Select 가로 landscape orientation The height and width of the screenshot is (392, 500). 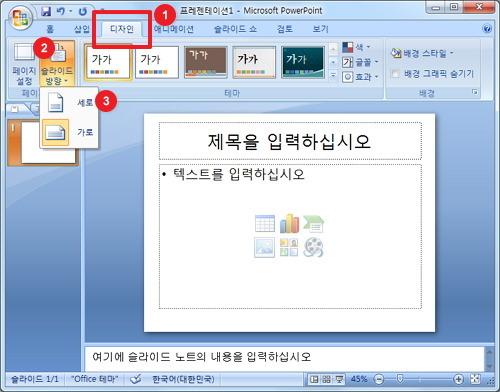click(x=69, y=132)
